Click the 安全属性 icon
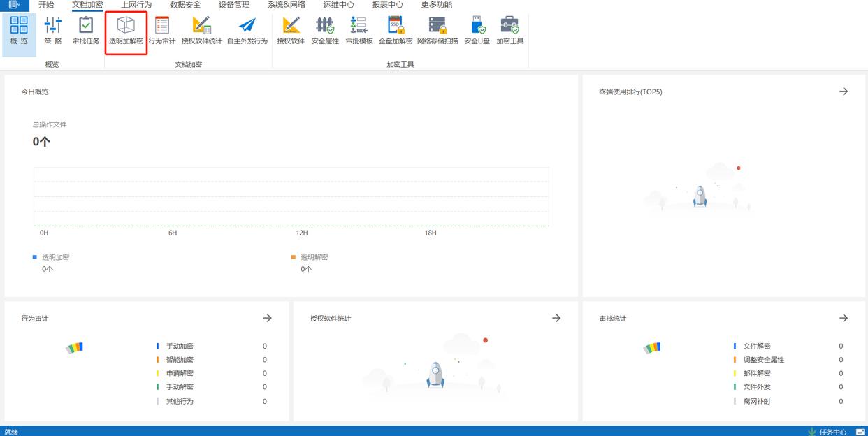The width and height of the screenshot is (868, 436). [x=325, y=31]
